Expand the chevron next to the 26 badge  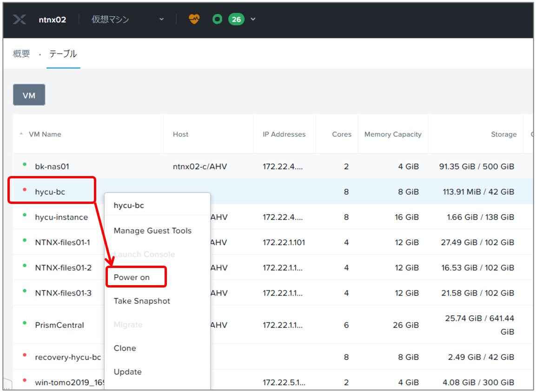pos(253,19)
